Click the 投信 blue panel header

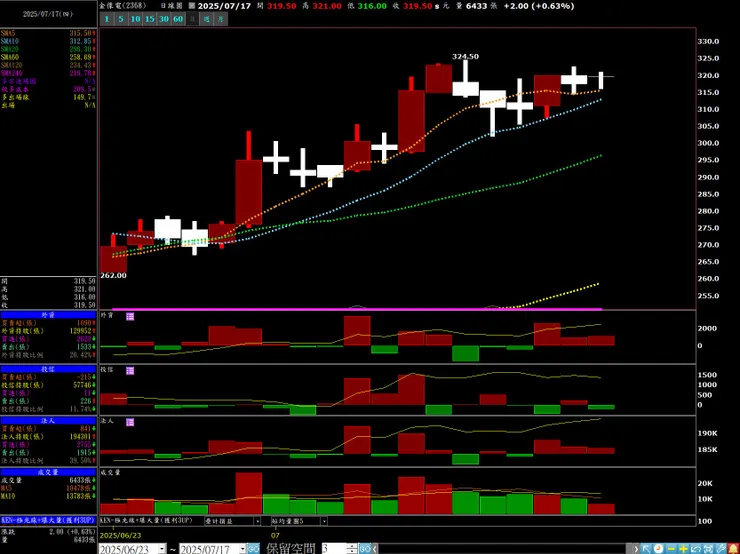click(x=48, y=369)
